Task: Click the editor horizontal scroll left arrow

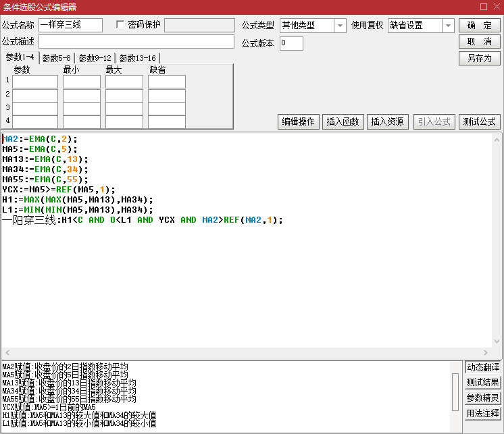Action: click(7, 352)
